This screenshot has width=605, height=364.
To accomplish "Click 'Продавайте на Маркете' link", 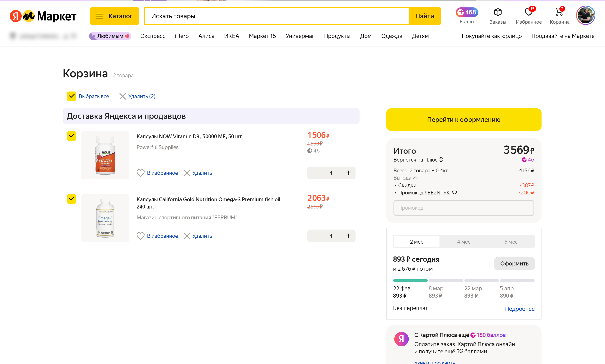I will pos(563,36).
